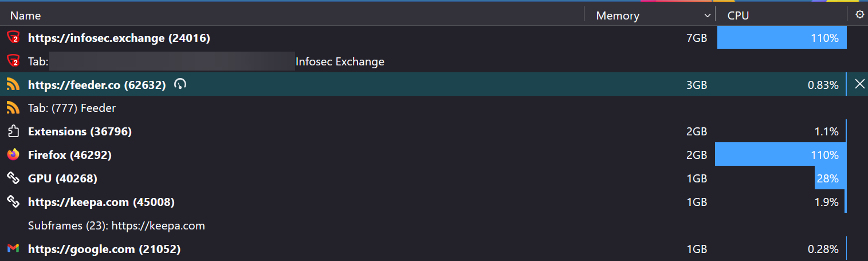Click the GPU process icon

coord(13,178)
